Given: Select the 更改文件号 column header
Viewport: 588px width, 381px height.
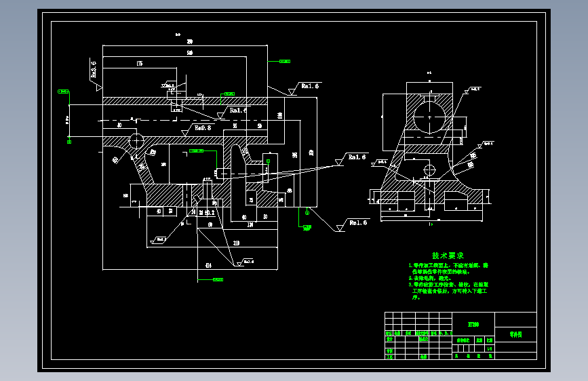Looking at the screenshot, I should (422, 334).
